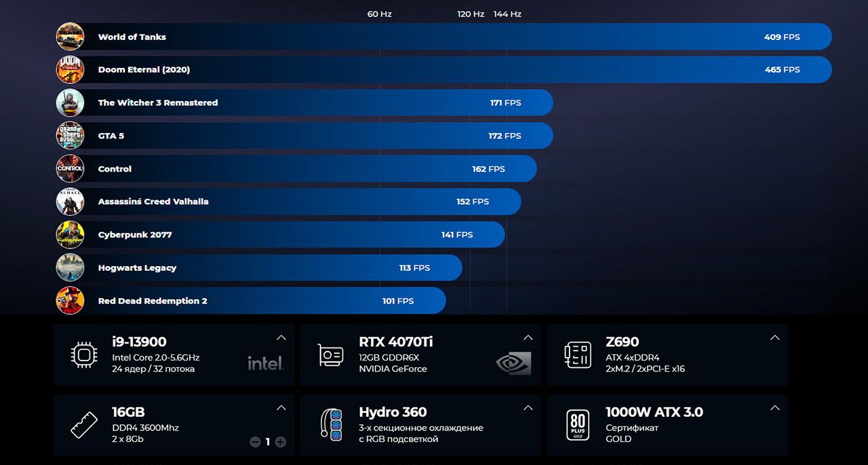Click the GTA 5 game icon
This screenshot has width=868, height=465.
(x=70, y=136)
